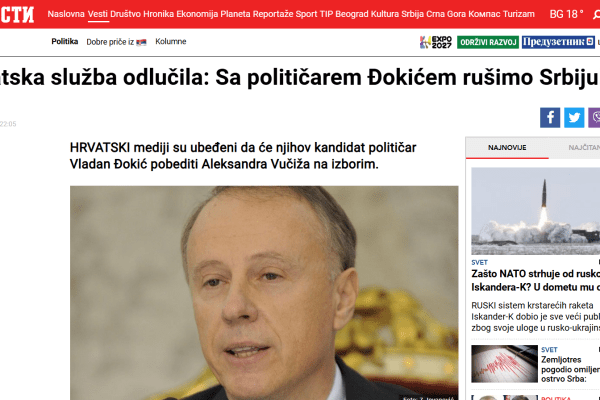Share article via Viber icon
Viewport: 600px width, 400px height.
(x=594, y=118)
